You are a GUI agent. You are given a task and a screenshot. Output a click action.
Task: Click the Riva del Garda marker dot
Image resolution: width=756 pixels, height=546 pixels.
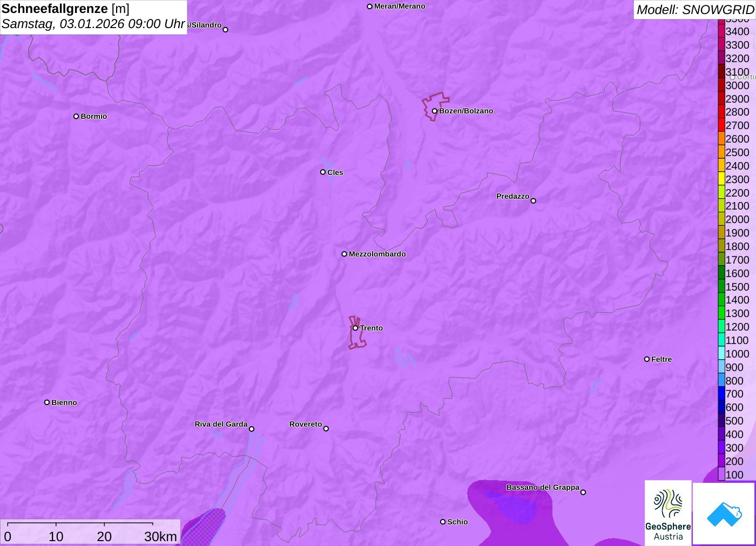point(252,429)
